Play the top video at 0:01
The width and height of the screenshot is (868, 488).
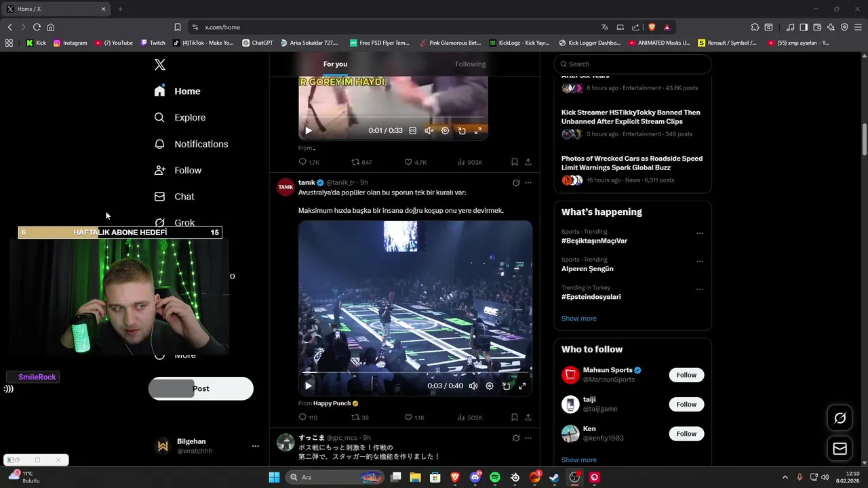point(309,130)
